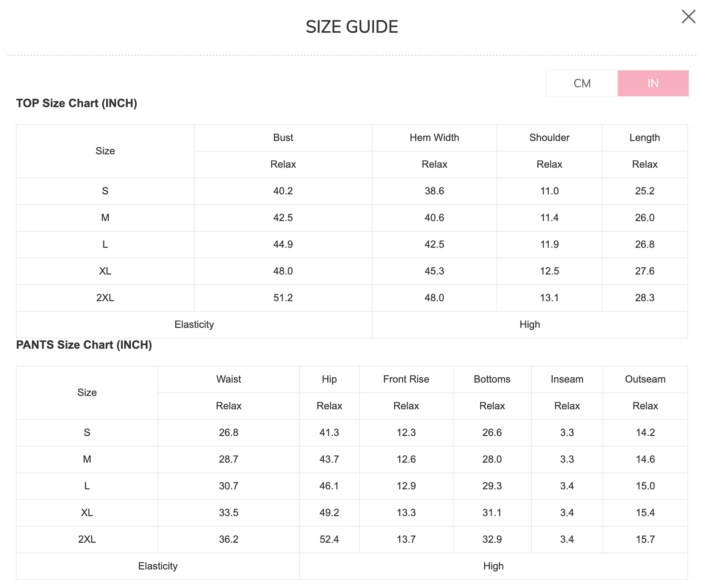Select the IN unit toggle

point(653,83)
